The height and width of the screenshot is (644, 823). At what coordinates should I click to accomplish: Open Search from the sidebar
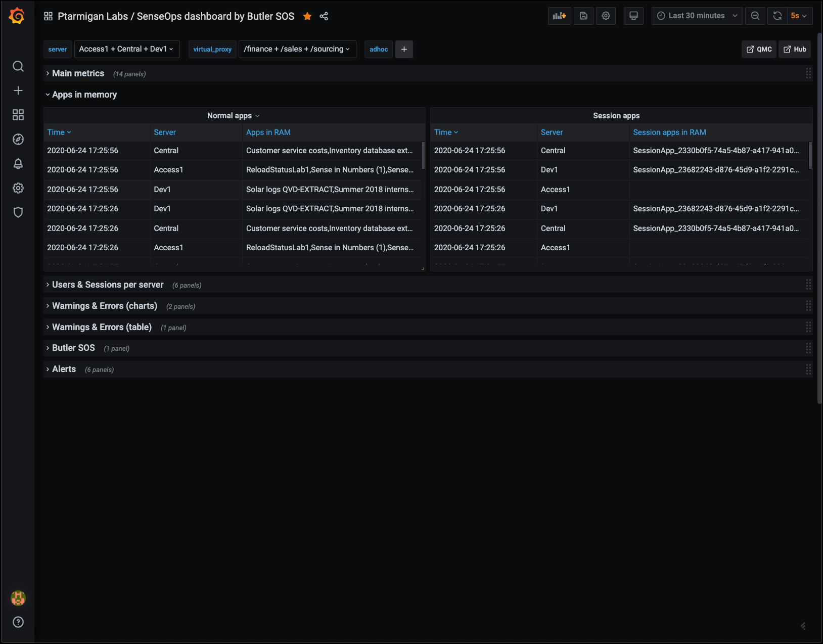pos(18,66)
